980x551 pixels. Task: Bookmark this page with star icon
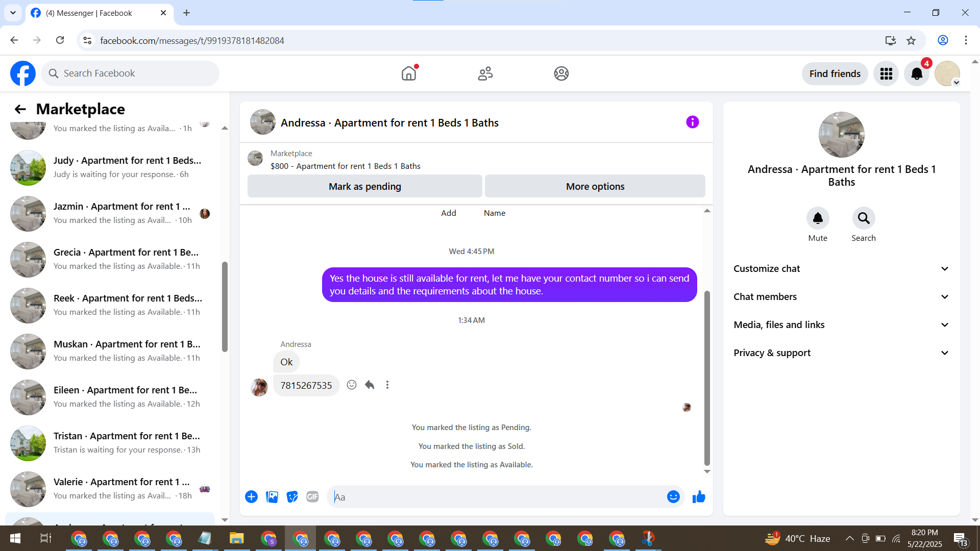(x=911, y=40)
